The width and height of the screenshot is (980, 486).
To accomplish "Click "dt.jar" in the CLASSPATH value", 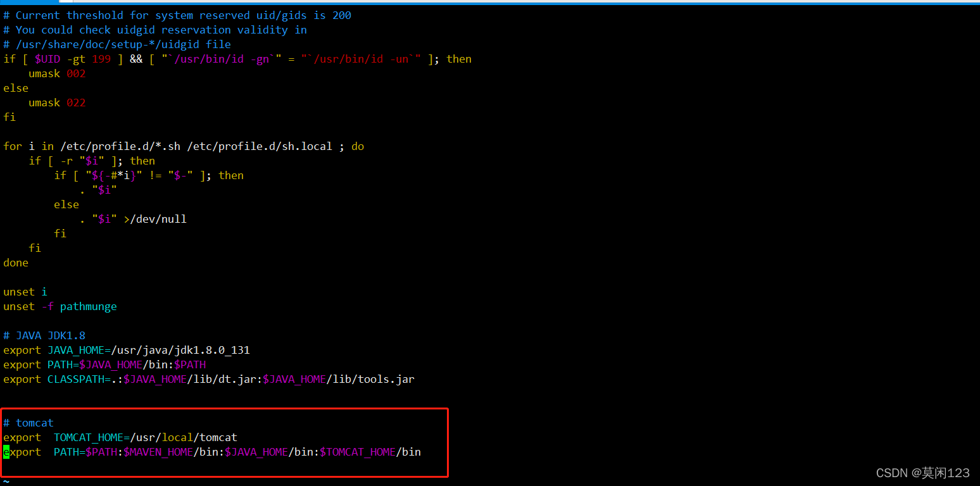I will (x=237, y=379).
